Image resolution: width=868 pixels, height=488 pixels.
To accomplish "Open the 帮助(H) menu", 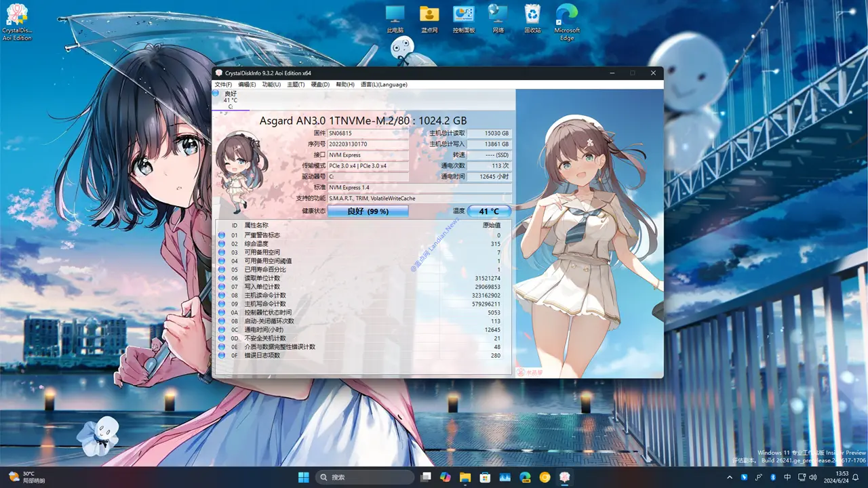I will 345,85.
